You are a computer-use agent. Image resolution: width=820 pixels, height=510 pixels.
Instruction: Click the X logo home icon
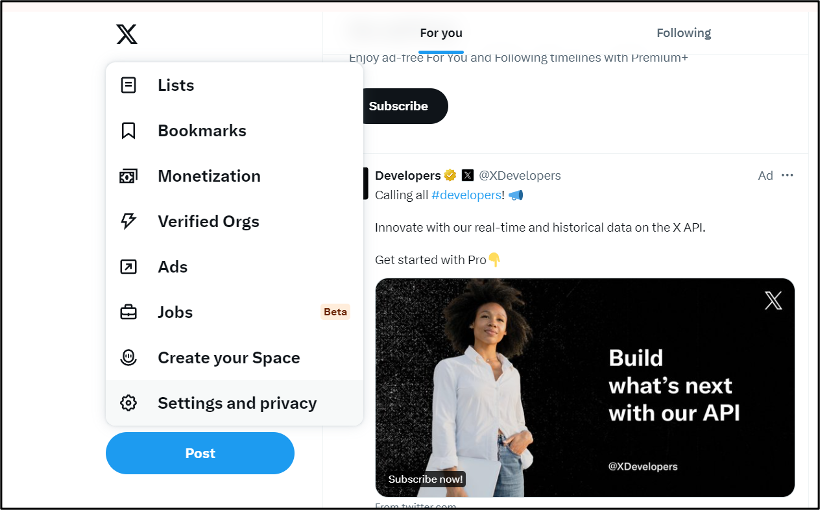[127, 35]
